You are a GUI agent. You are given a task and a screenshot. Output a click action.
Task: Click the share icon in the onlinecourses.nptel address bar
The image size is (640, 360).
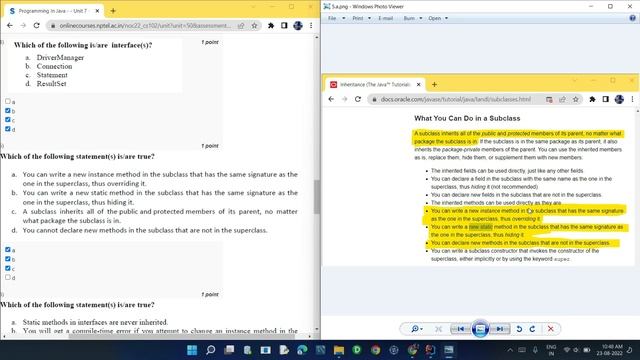(241, 25)
